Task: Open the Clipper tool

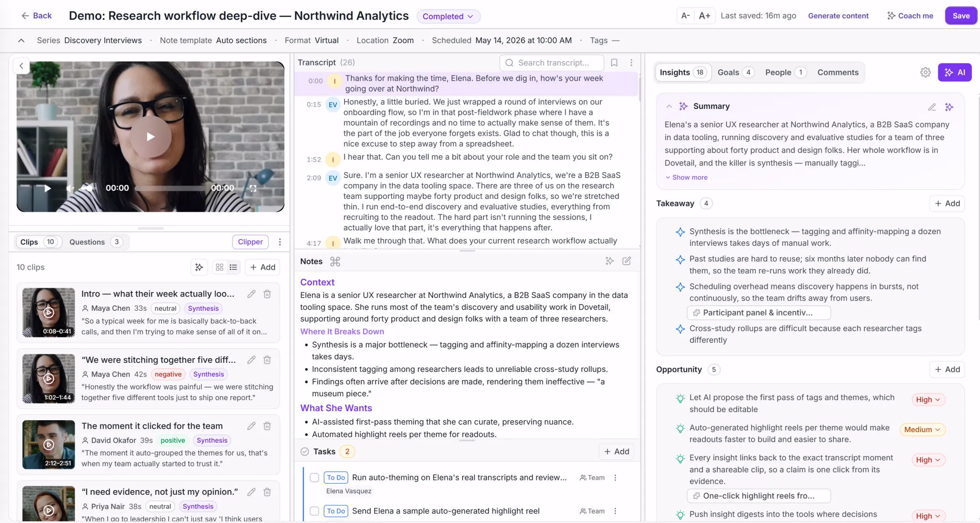Action: (250, 242)
